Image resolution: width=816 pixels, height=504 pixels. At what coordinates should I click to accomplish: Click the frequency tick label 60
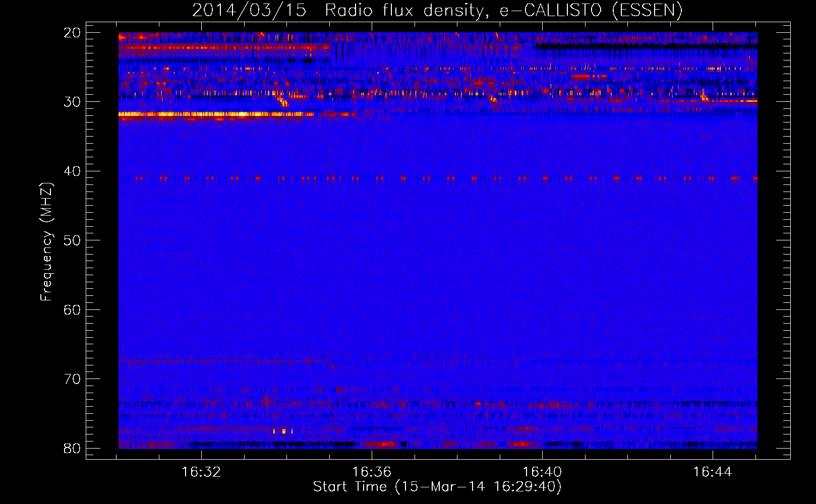[73, 309]
